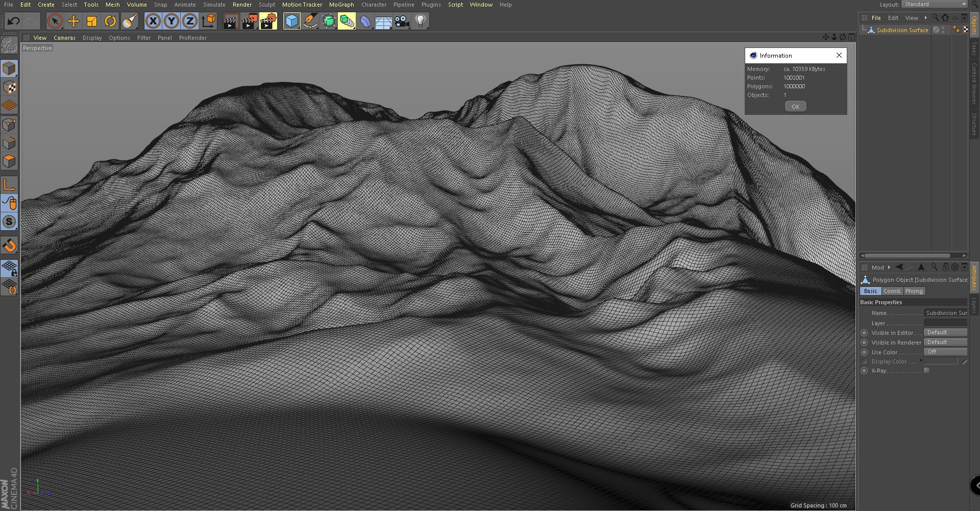Toggle the X-Ray checkbox
Image resolution: width=980 pixels, height=511 pixels.
(x=927, y=371)
